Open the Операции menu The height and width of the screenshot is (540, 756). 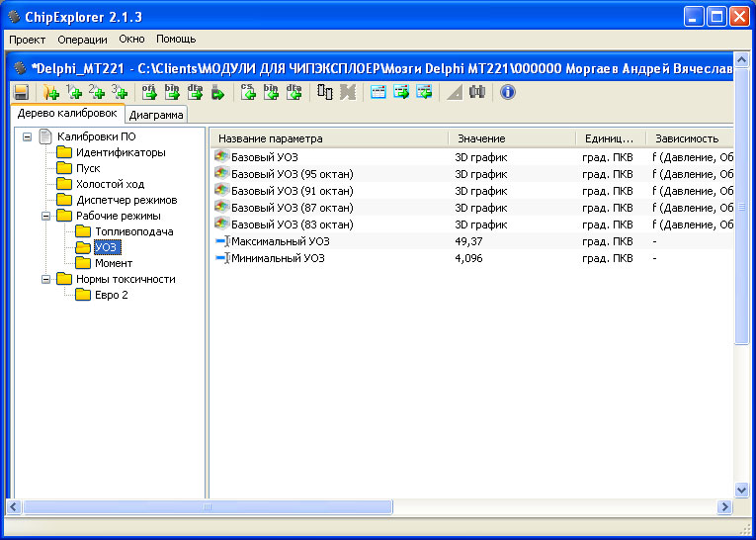click(x=82, y=40)
